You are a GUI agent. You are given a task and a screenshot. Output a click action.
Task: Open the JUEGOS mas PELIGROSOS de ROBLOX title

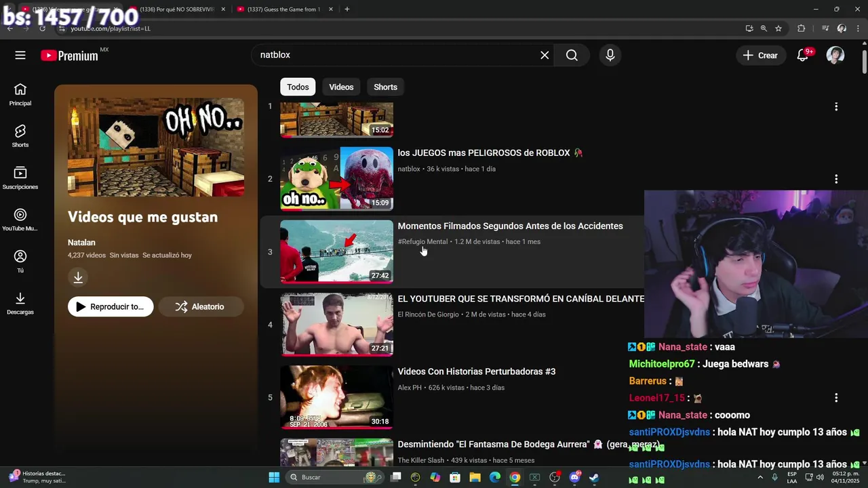click(490, 153)
